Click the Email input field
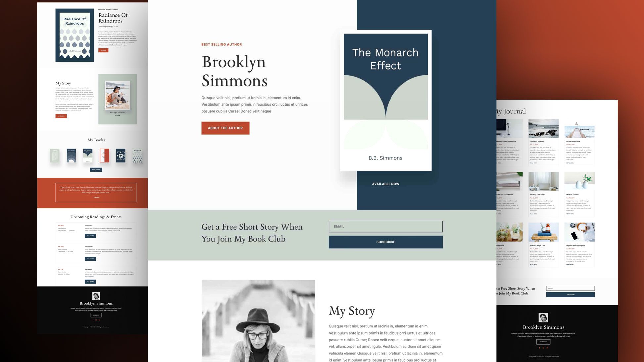 pyautogui.click(x=385, y=226)
